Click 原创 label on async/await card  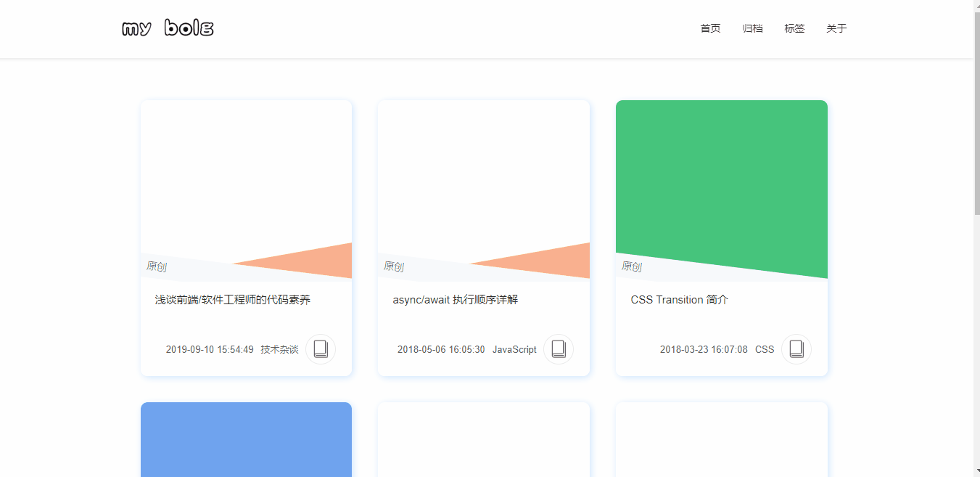394,266
